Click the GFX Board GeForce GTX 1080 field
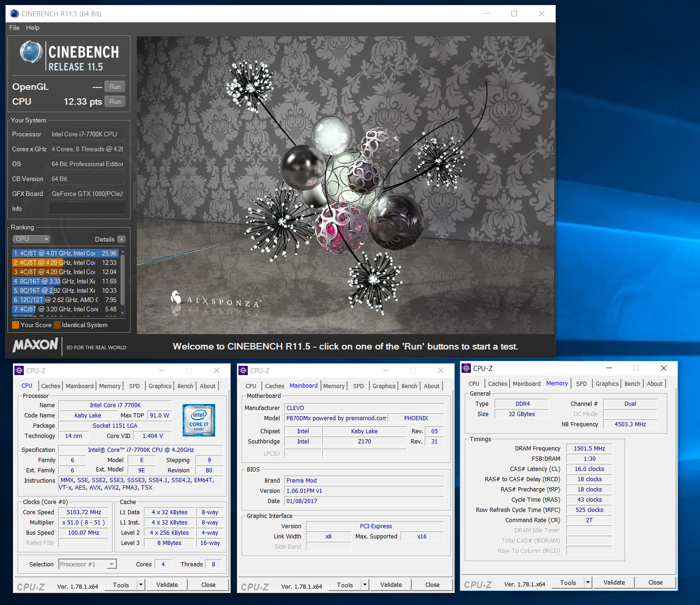This screenshot has width=700, height=605. (87, 194)
